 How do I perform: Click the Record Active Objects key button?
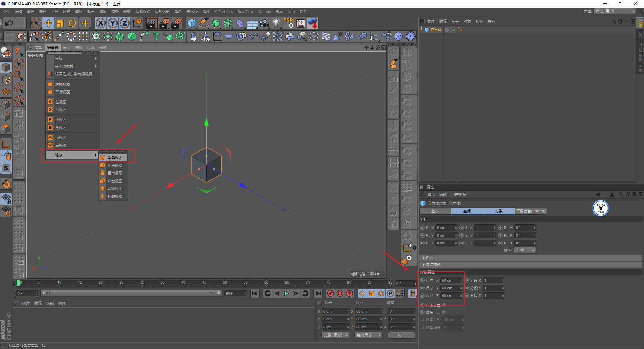(331, 293)
